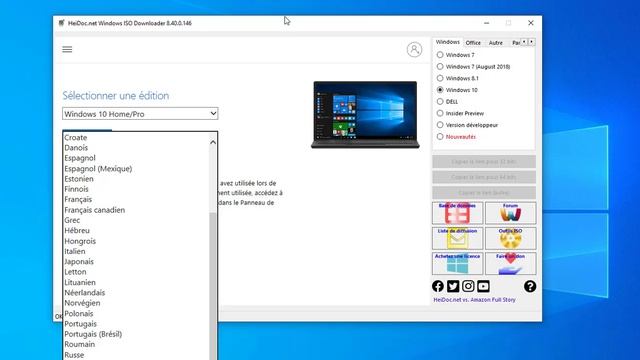This screenshot has width=640, height=360.
Task: Open HeiDoc.net vs. Amazon Full Story link
Action: (x=474, y=300)
